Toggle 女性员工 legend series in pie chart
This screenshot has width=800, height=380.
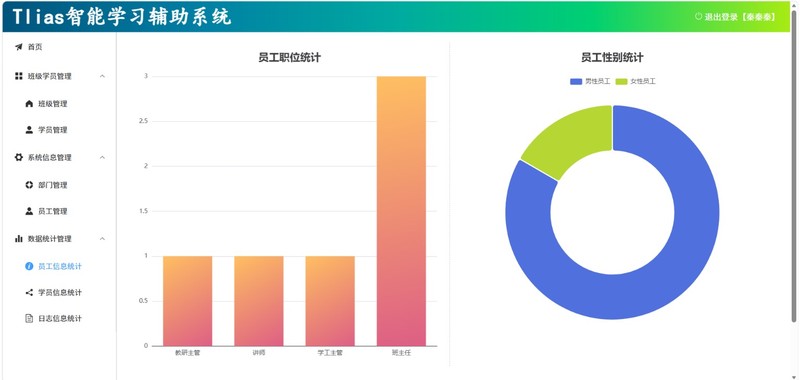(x=636, y=81)
